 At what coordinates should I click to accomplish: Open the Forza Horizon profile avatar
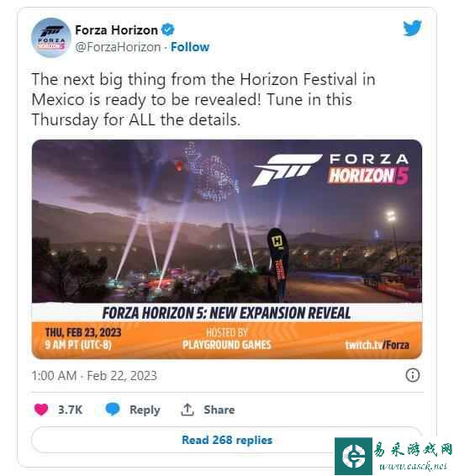pos(51,38)
